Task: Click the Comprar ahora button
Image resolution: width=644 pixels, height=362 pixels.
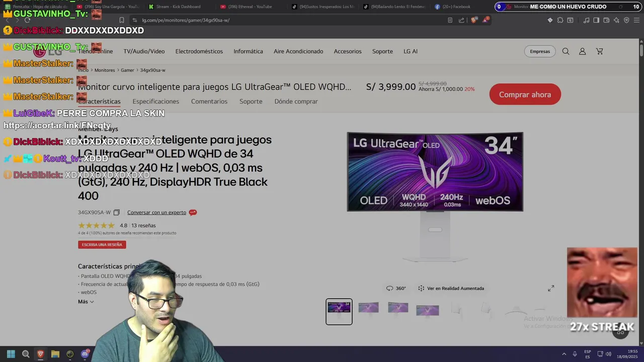Action: tap(525, 95)
